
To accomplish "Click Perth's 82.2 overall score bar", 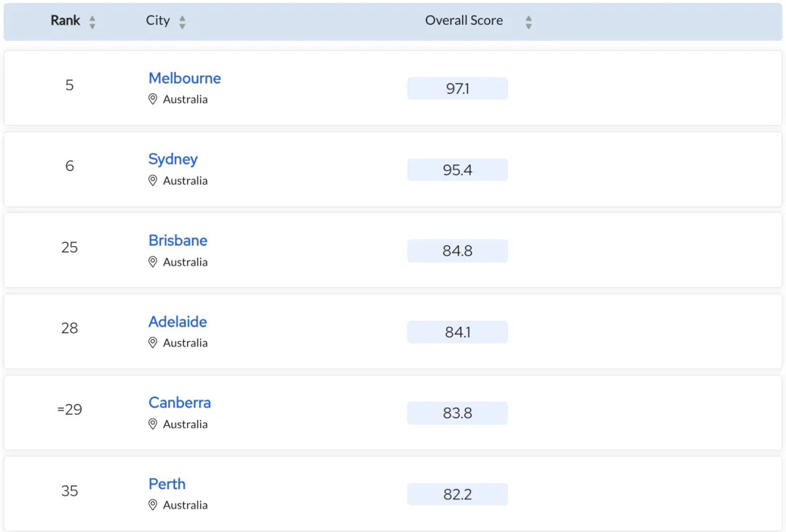I will 457,495.
